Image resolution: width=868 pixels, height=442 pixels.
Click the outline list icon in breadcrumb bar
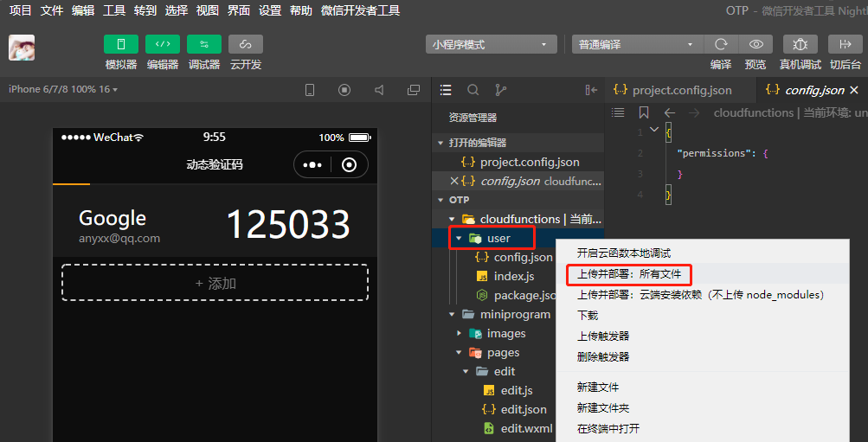coord(618,112)
